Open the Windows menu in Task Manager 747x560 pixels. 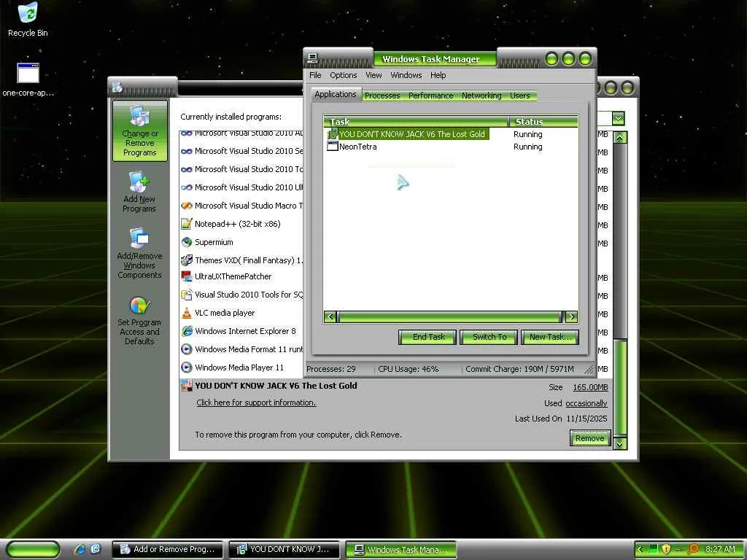[406, 75]
